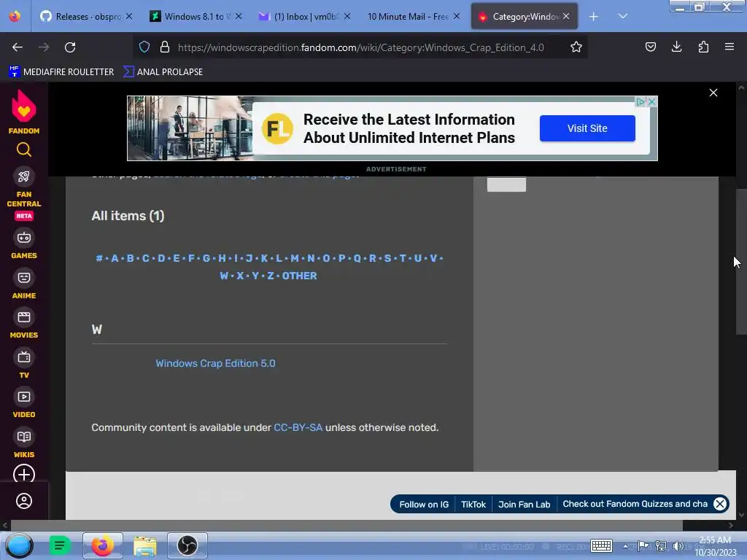The height and width of the screenshot is (560, 747).
Task: Open Fandom search magnifier icon
Action: pyautogui.click(x=24, y=150)
